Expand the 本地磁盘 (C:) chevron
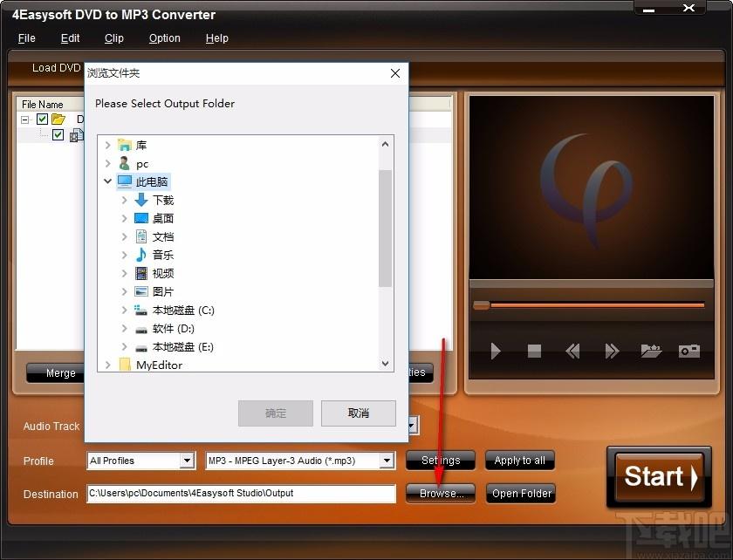Image resolution: width=733 pixels, height=560 pixels. tap(124, 310)
